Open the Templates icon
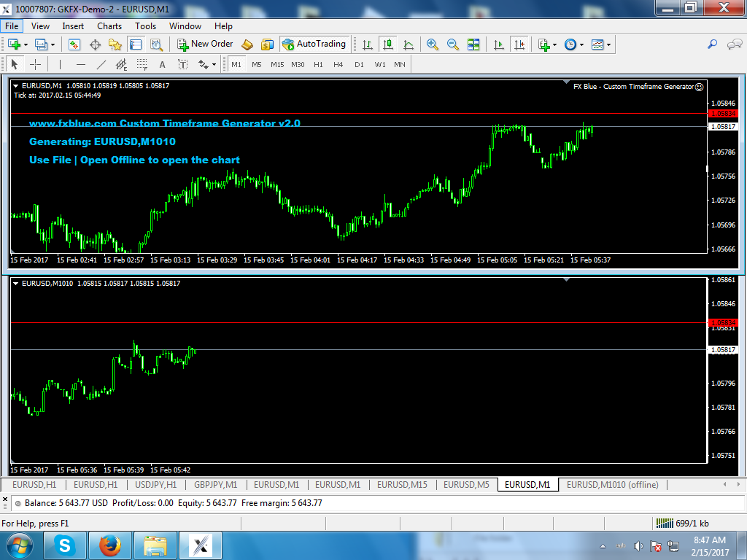Viewport: 747px width, 560px height. [x=597, y=44]
